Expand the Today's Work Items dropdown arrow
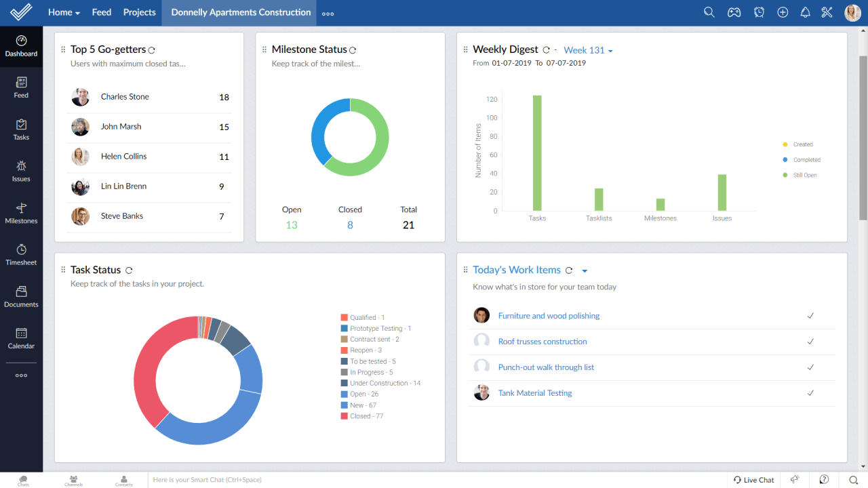The height and width of the screenshot is (488, 868). [x=585, y=270]
